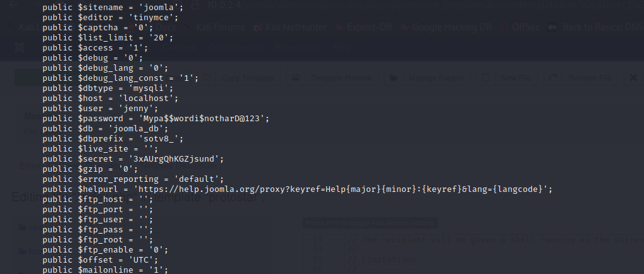
Task: Click the copy icon beside Copy Template
Action: 207,78
